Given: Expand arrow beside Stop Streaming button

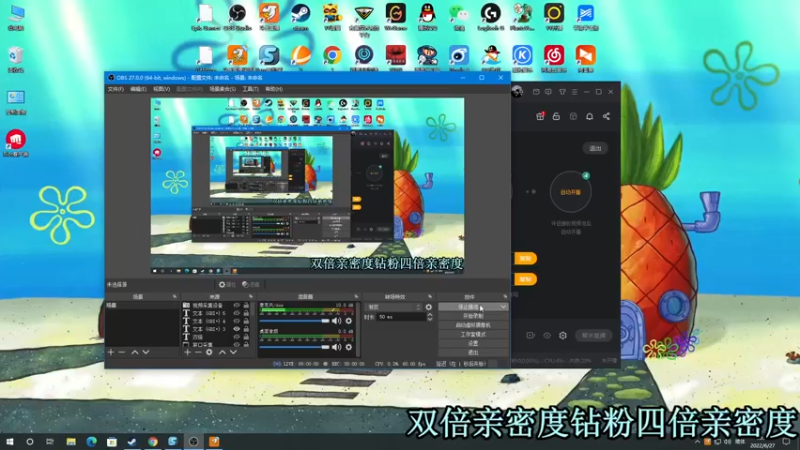Looking at the screenshot, I should (503, 307).
